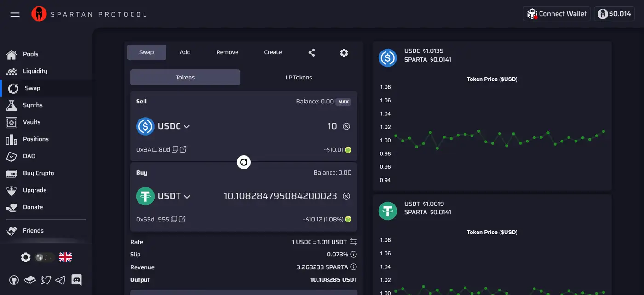Screen dimensions: 644x295
Task: Expand the USDC sell token dropdown
Action: click(173, 126)
